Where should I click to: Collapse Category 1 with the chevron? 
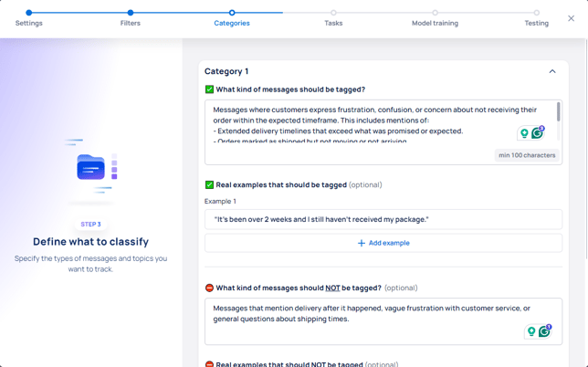click(552, 71)
